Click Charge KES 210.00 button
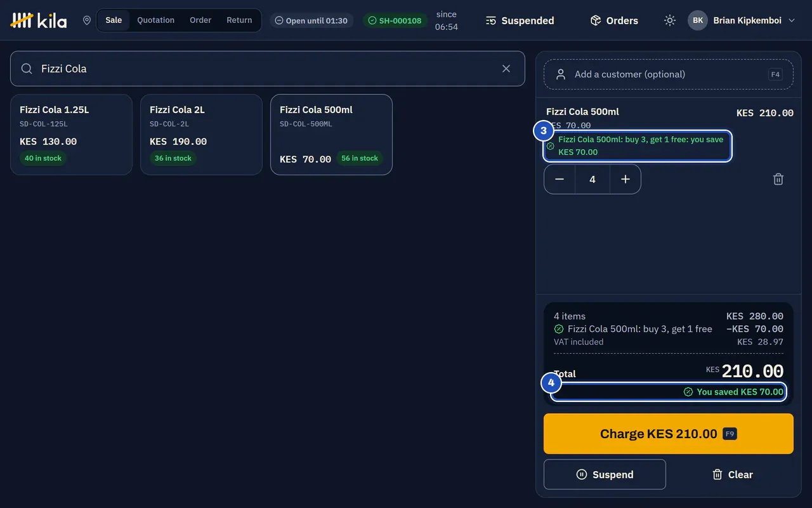812x508 pixels. tap(669, 434)
